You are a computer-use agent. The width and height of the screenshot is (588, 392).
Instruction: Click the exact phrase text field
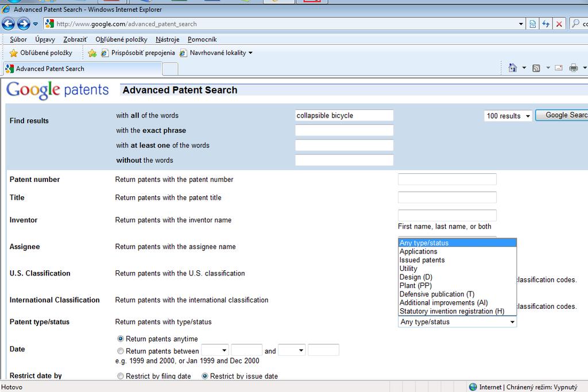click(345, 130)
